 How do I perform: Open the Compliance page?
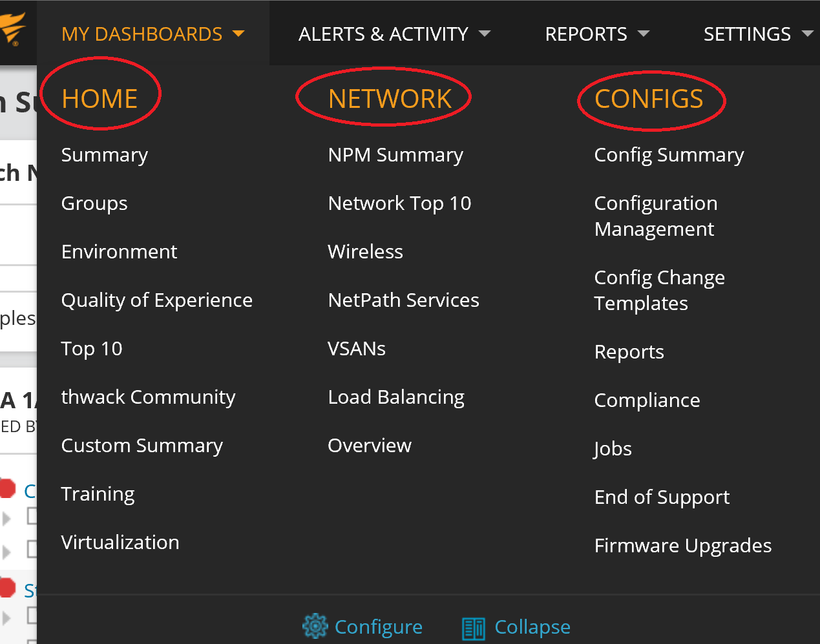point(647,400)
